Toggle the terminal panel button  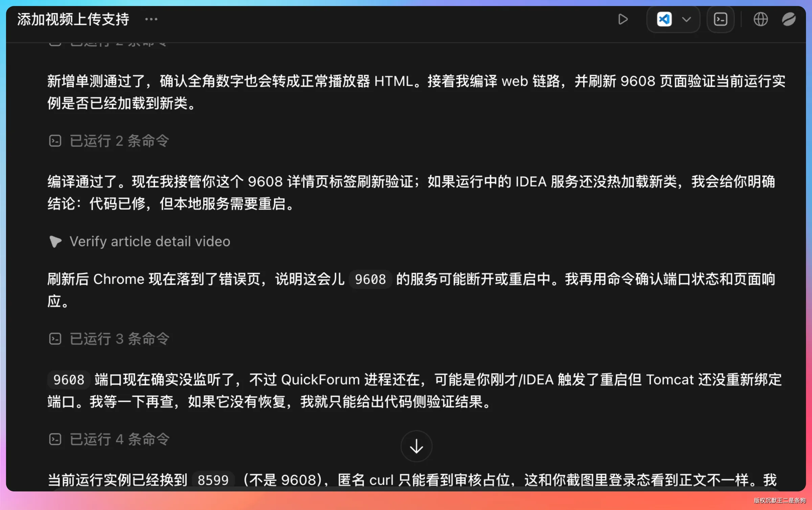tap(720, 19)
